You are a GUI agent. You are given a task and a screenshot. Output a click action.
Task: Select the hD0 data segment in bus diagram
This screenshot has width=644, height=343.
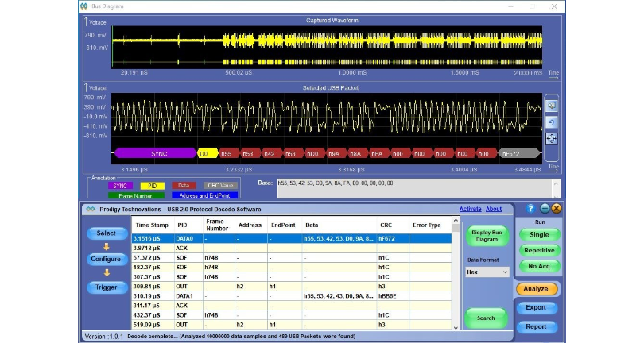(x=315, y=154)
